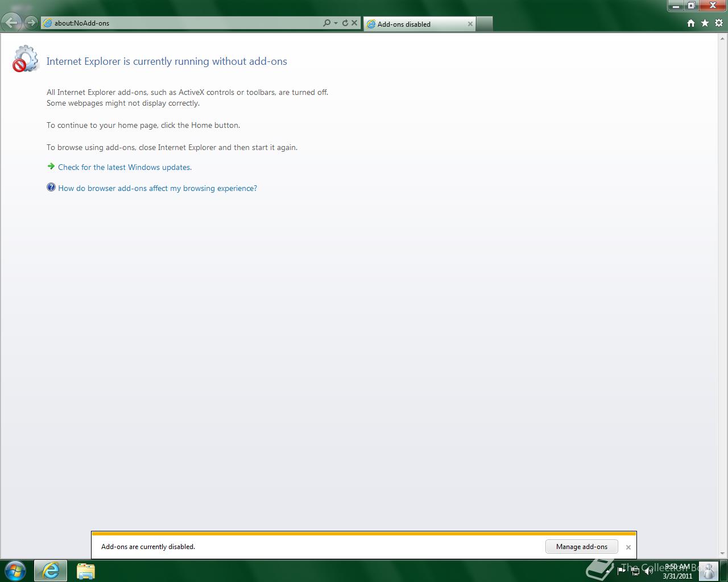Stop loading with the address bar X

[354, 23]
